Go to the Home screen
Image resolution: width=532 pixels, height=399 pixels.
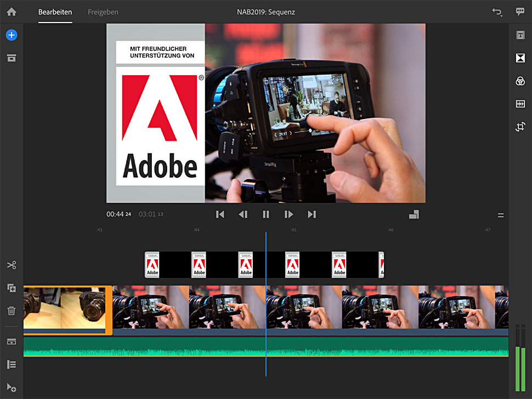coord(12,12)
